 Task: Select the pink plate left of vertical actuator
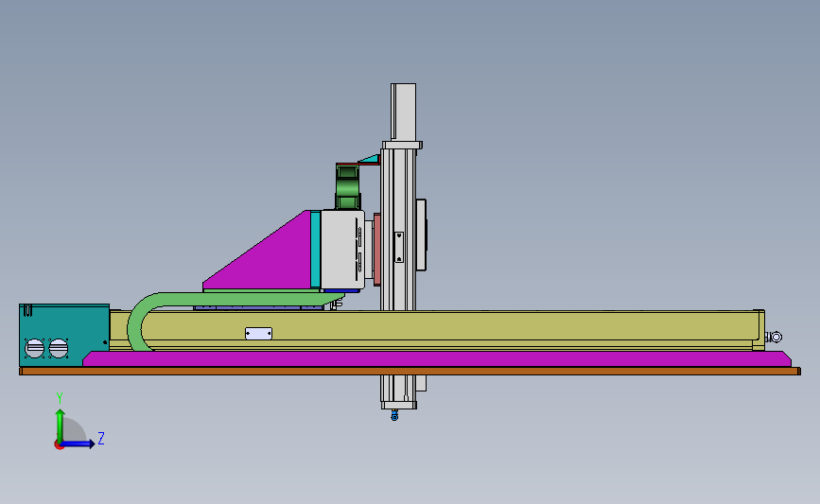[377, 250]
